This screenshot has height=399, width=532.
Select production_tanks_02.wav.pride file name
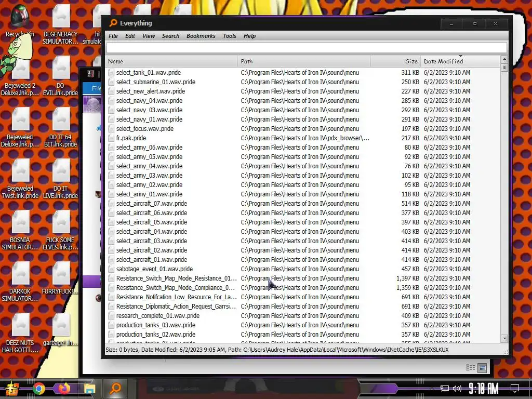click(x=156, y=335)
